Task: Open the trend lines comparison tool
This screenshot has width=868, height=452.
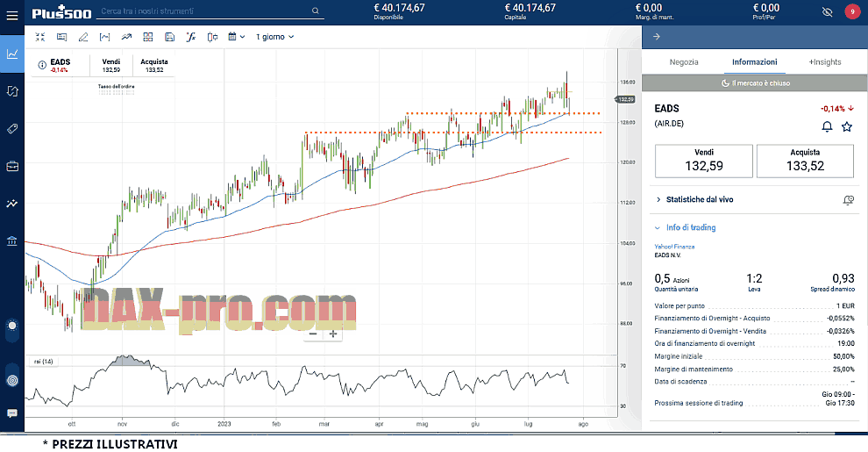Action: (126, 37)
